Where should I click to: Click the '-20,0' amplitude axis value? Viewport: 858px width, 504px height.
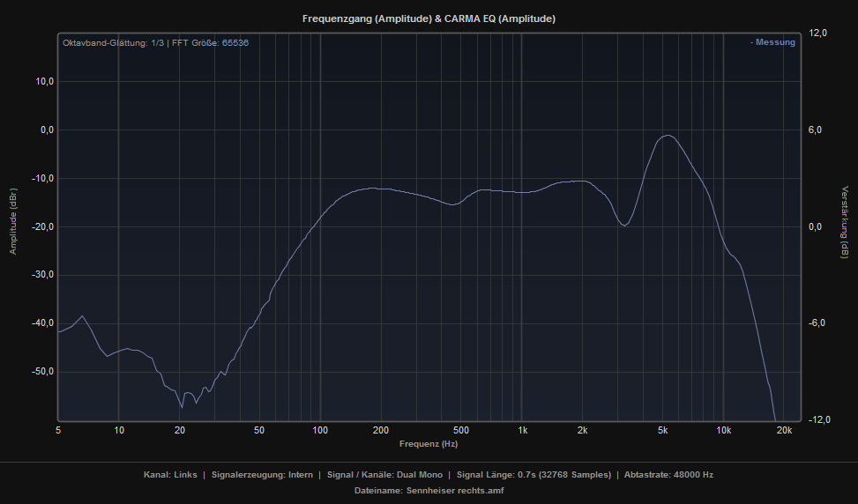[43, 226]
